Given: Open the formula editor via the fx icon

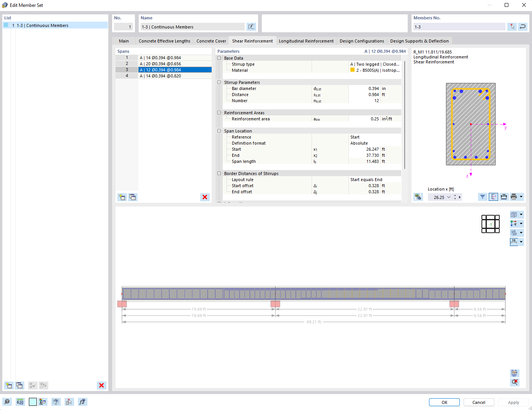Looking at the screenshot, I should [82, 402].
